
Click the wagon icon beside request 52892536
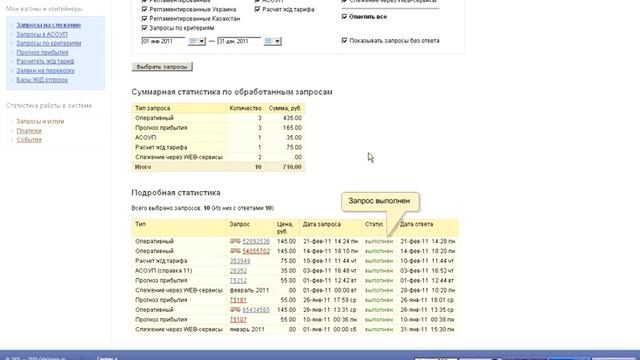coord(235,241)
